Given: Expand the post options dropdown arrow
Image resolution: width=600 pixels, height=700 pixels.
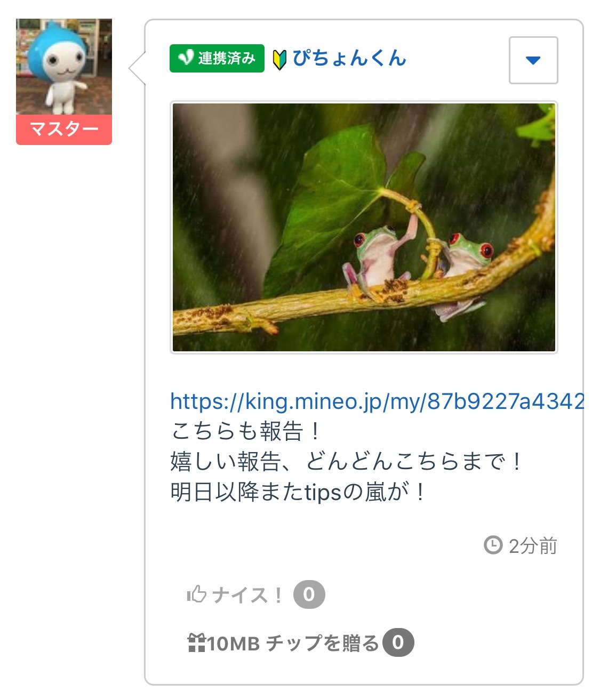Looking at the screenshot, I should [533, 60].
